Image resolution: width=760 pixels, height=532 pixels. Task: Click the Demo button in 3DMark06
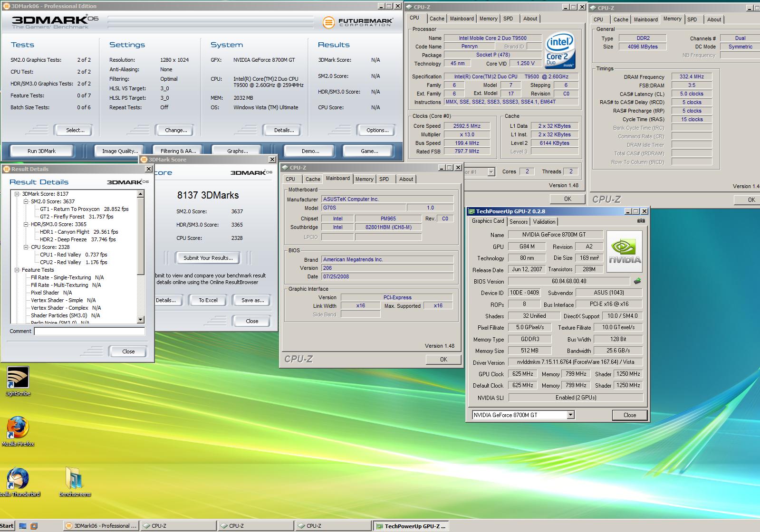[x=310, y=151]
